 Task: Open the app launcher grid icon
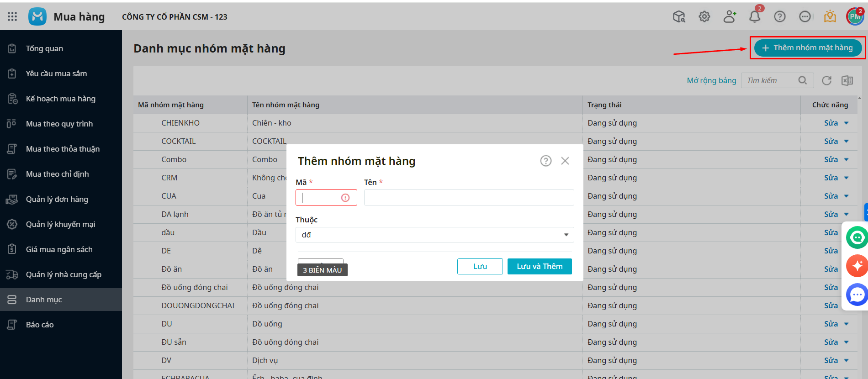tap(12, 16)
